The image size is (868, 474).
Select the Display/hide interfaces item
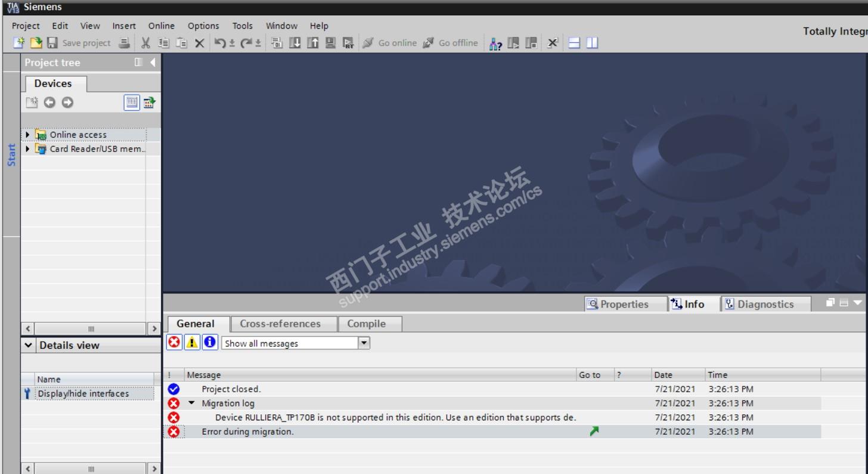click(83, 394)
